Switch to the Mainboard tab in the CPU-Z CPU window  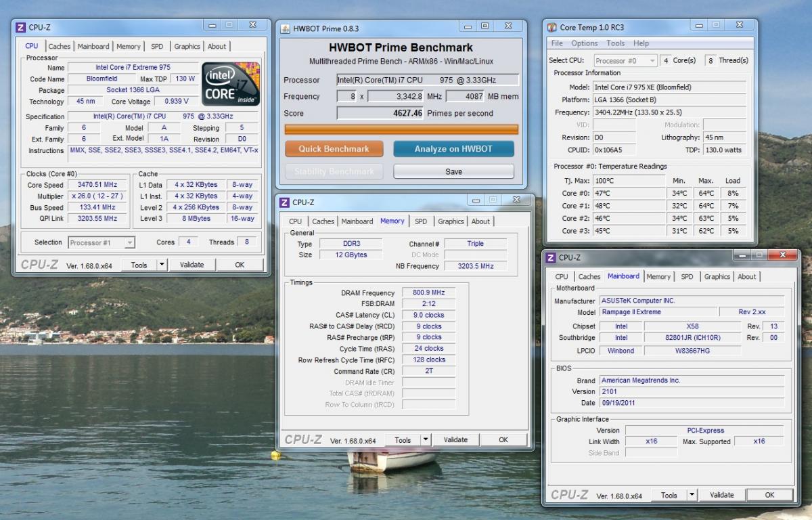[93, 47]
